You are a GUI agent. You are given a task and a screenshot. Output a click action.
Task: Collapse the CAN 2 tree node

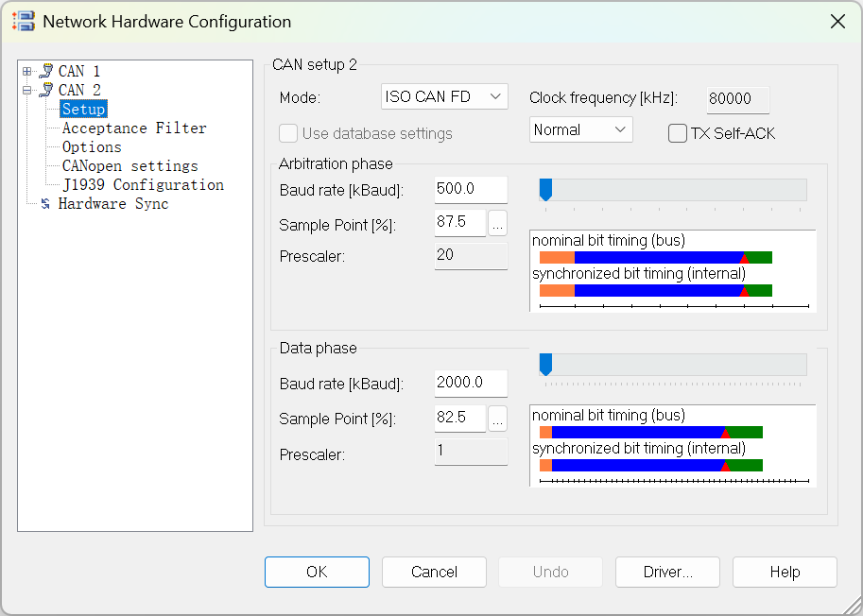coord(26,91)
